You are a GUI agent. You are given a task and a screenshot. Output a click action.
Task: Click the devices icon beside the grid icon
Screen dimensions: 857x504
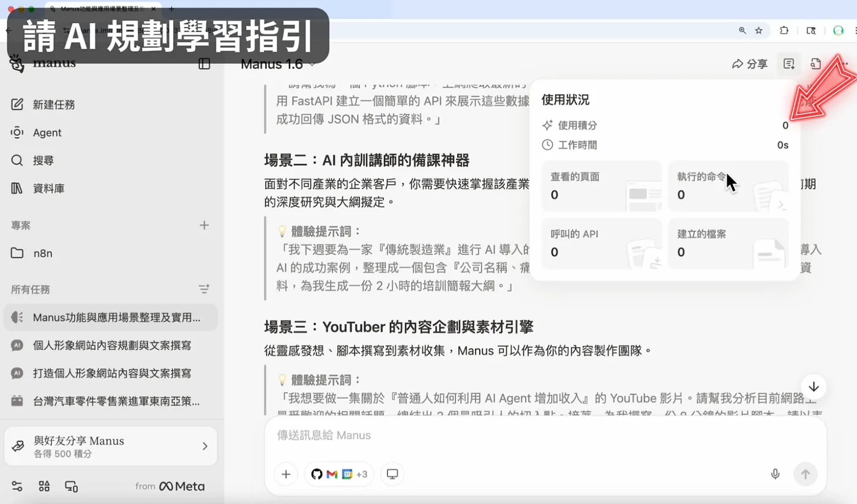click(x=72, y=486)
